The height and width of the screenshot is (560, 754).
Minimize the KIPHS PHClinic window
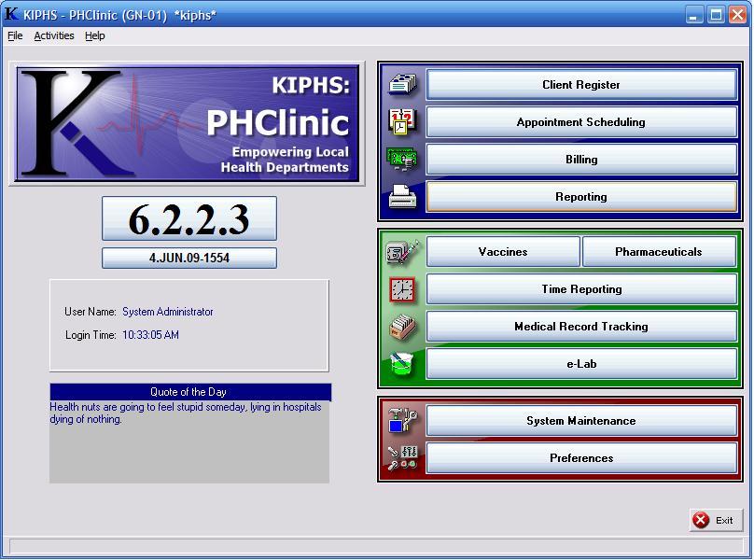[x=693, y=15]
